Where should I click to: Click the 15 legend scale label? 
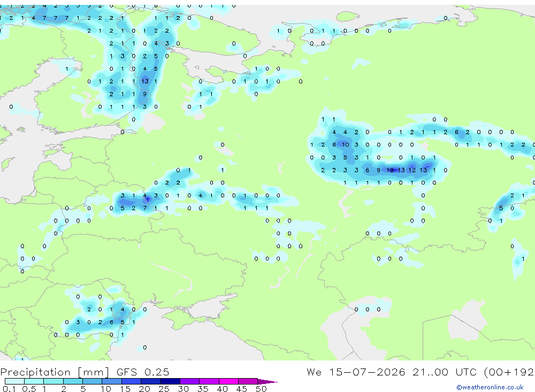click(x=125, y=389)
